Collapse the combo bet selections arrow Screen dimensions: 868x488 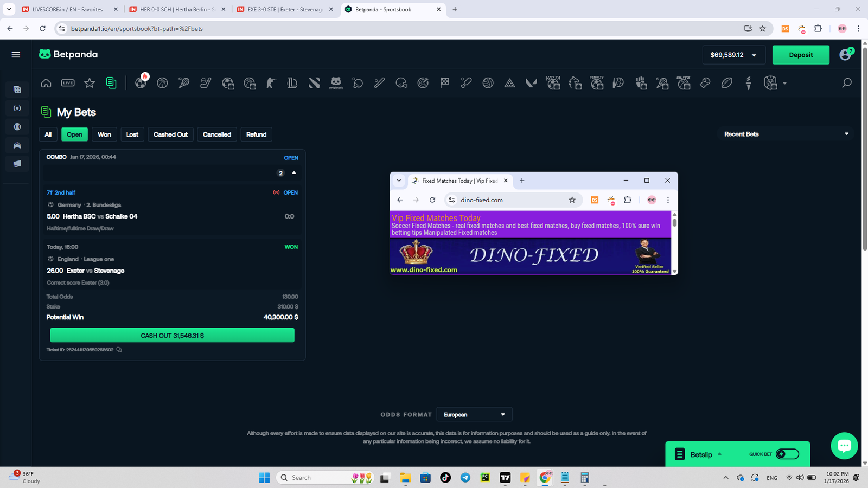coord(294,173)
